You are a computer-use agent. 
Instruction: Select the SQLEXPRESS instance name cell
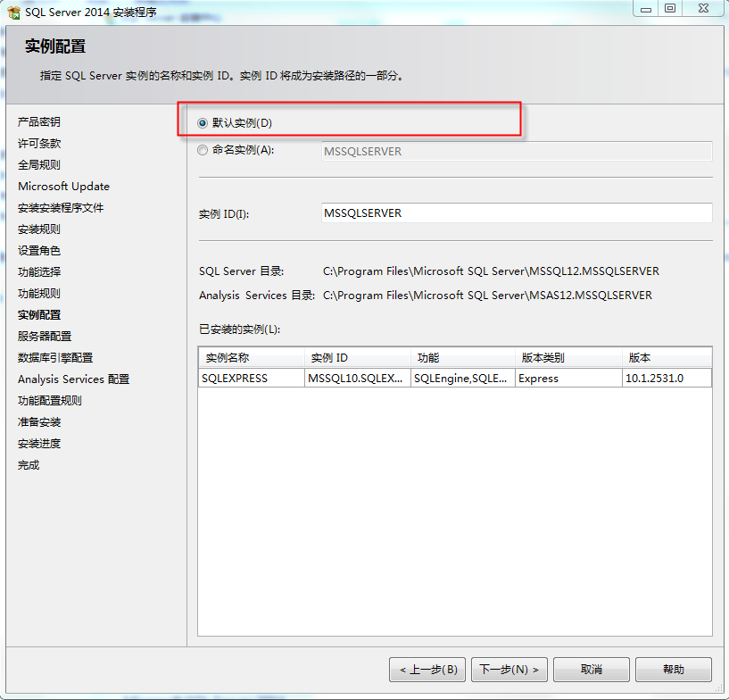click(252, 379)
